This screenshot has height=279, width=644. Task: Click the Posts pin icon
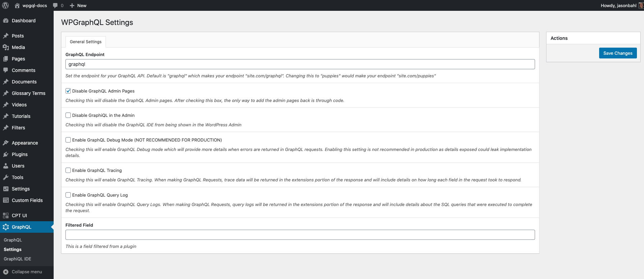click(6, 36)
